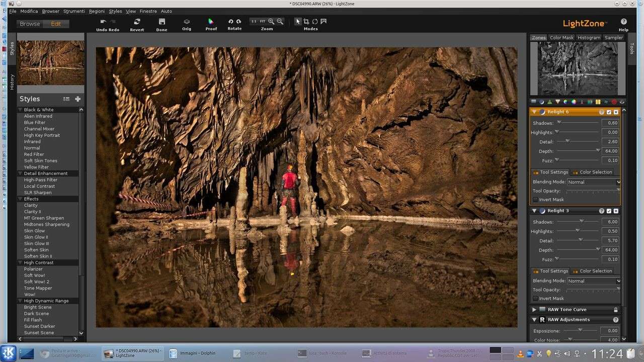Open Help question mark icon
This screenshot has height=362, width=644.
(x=623, y=22)
